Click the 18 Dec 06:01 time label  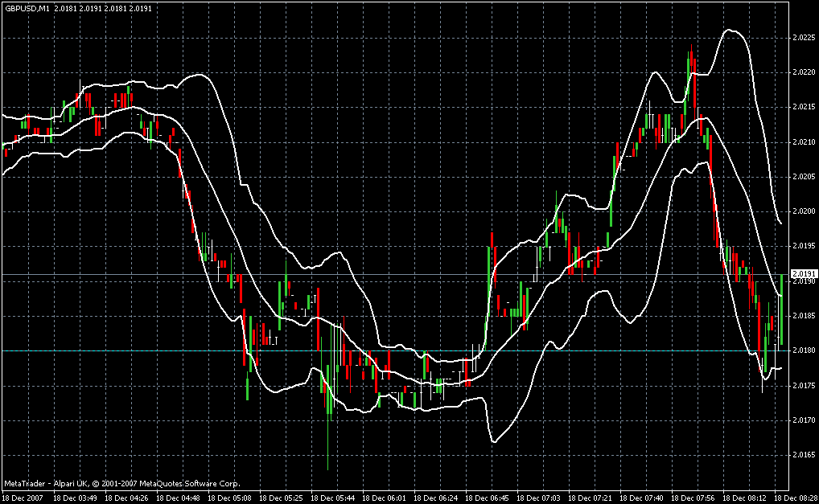tap(384, 498)
